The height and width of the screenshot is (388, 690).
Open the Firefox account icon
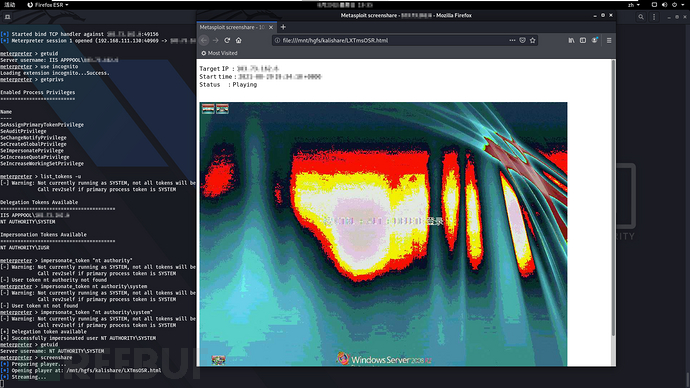pos(595,40)
